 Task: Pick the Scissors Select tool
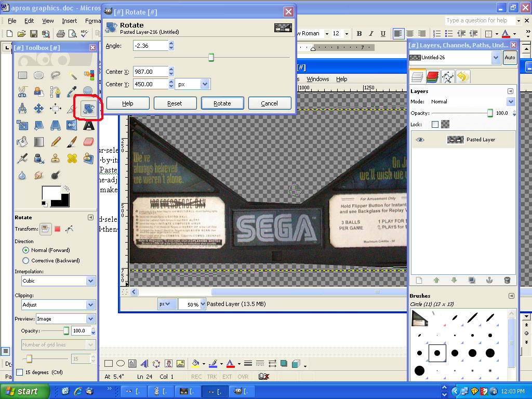(22, 92)
